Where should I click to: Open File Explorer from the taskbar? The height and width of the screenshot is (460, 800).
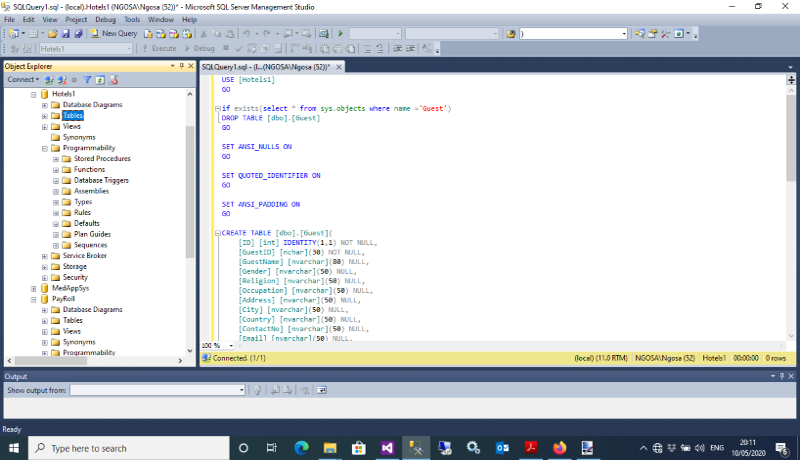point(330,448)
